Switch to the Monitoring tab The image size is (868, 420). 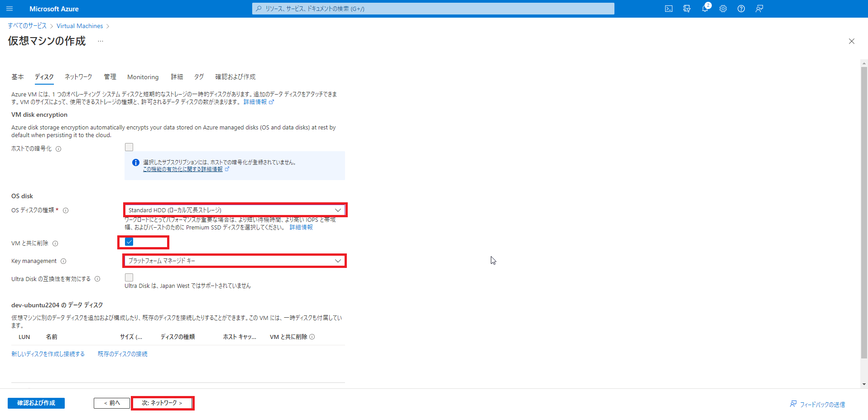coord(143,77)
